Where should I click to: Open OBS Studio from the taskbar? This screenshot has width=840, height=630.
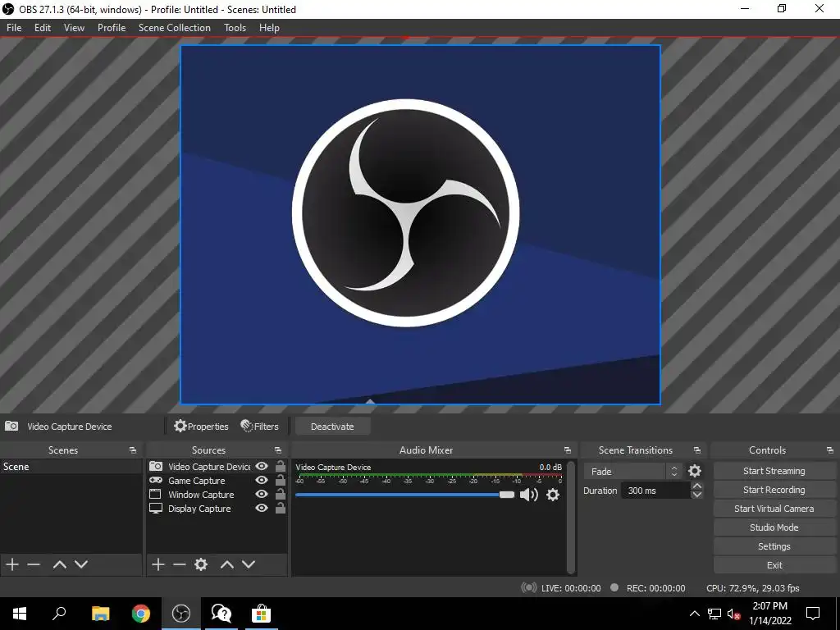pyautogui.click(x=181, y=614)
